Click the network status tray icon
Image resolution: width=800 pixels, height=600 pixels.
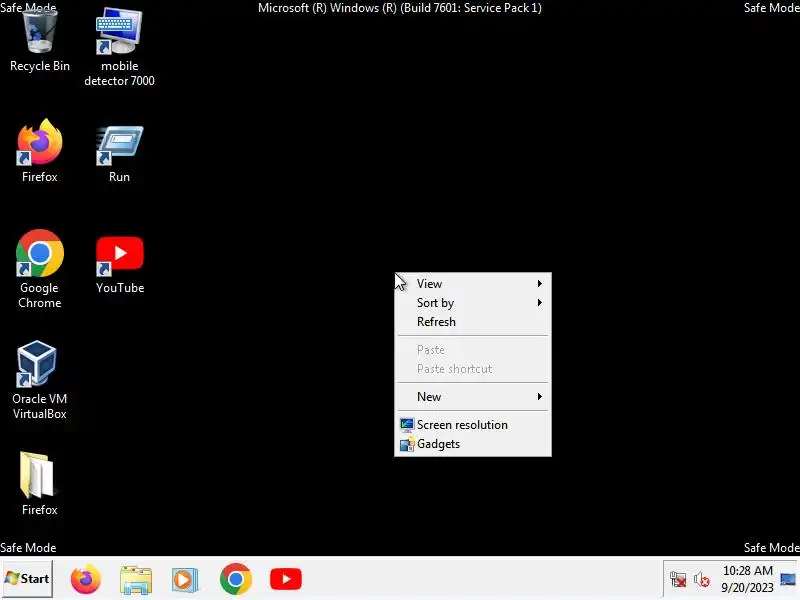click(x=678, y=580)
